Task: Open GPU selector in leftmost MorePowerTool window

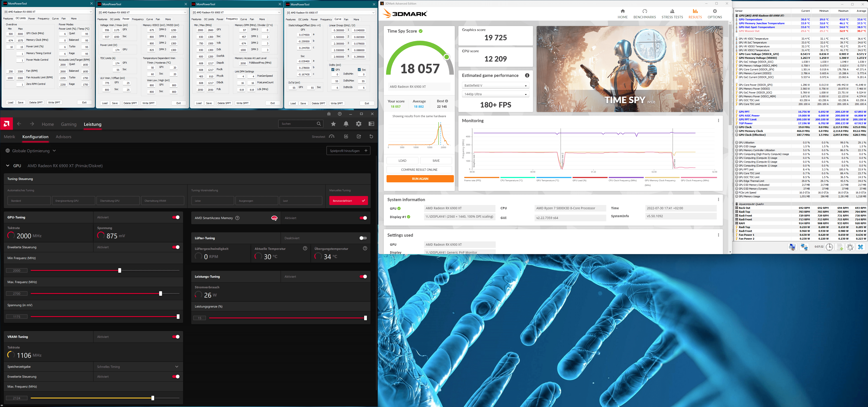Action: 48,12
